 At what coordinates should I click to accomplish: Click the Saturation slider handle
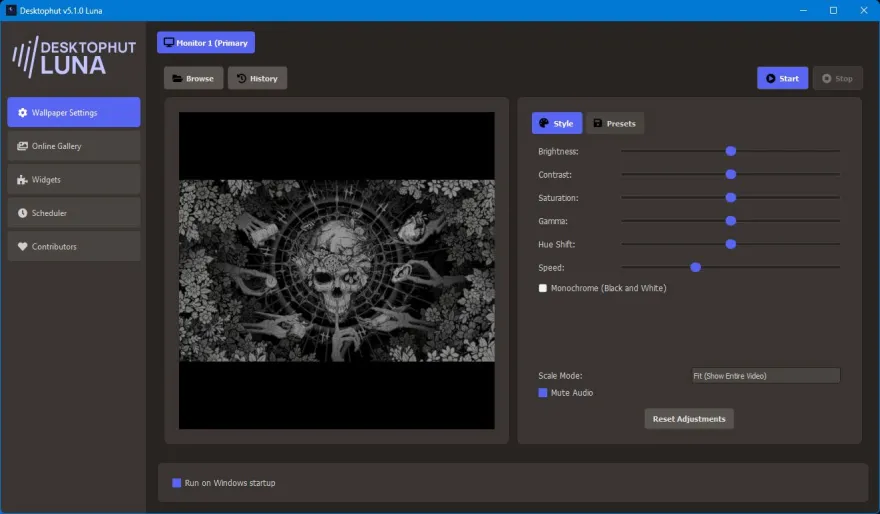[x=731, y=198]
